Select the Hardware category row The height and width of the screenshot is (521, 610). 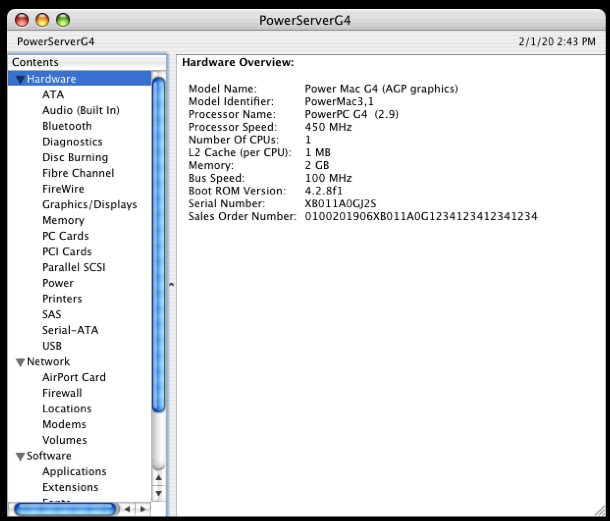tap(79, 79)
